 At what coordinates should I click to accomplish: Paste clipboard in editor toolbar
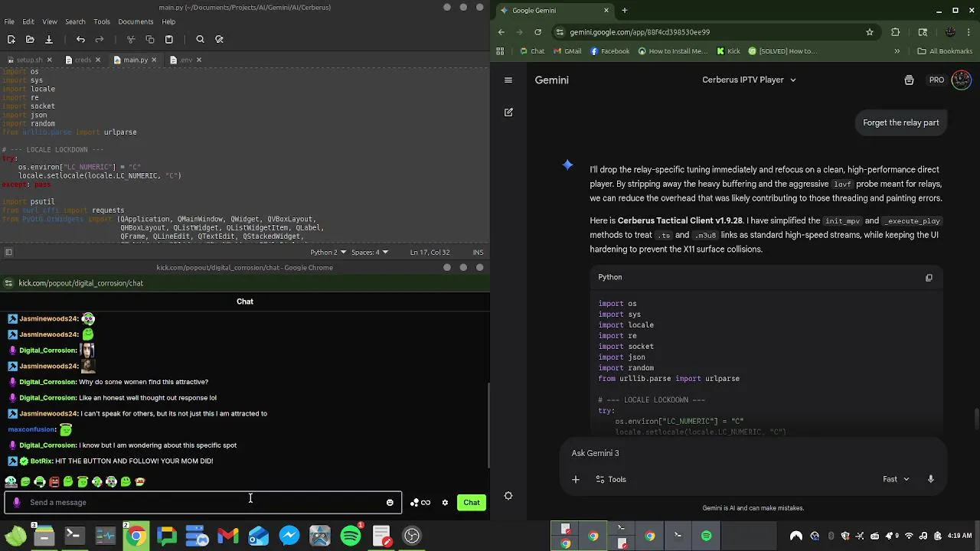[168, 39]
